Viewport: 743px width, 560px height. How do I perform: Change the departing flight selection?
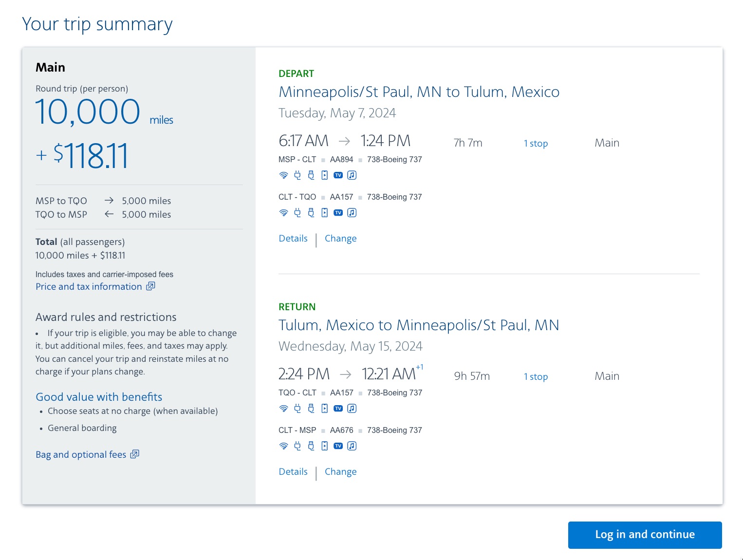click(x=340, y=238)
